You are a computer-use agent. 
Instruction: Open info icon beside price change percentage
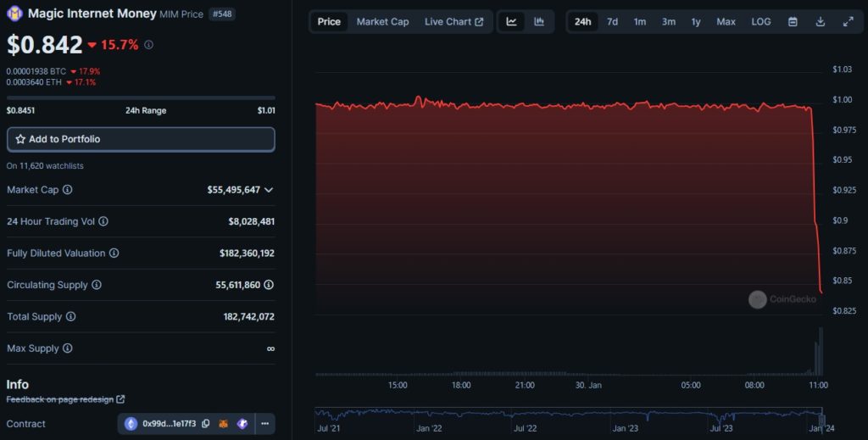pyautogui.click(x=148, y=45)
